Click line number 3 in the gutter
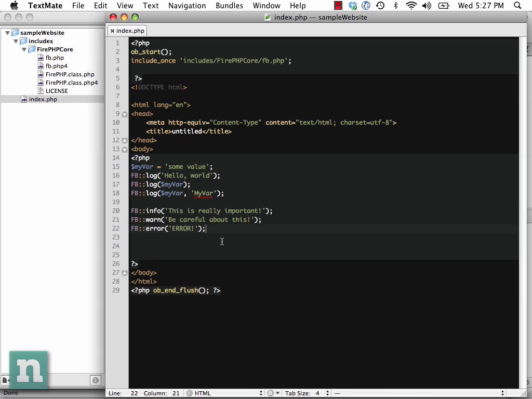The width and height of the screenshot is (532, 399). (118, 61)
